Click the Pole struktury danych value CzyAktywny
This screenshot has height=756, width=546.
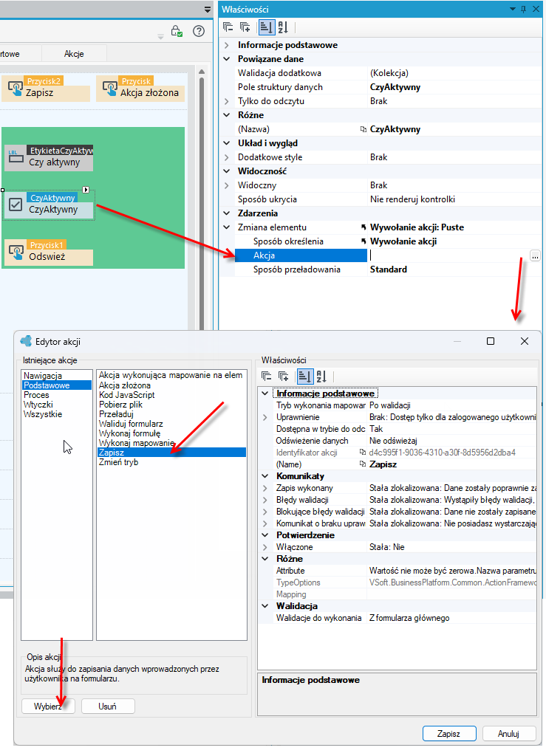coord(395,87)
